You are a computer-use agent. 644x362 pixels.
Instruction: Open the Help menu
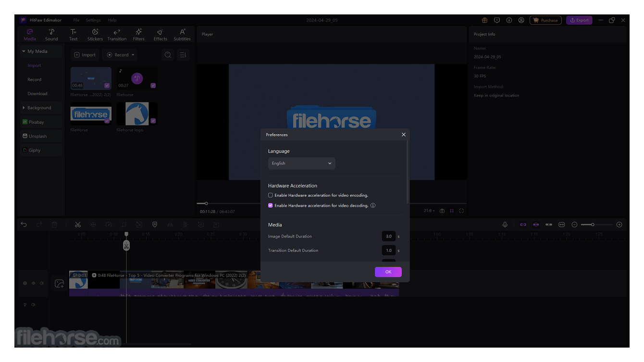[x=112, y=20]
